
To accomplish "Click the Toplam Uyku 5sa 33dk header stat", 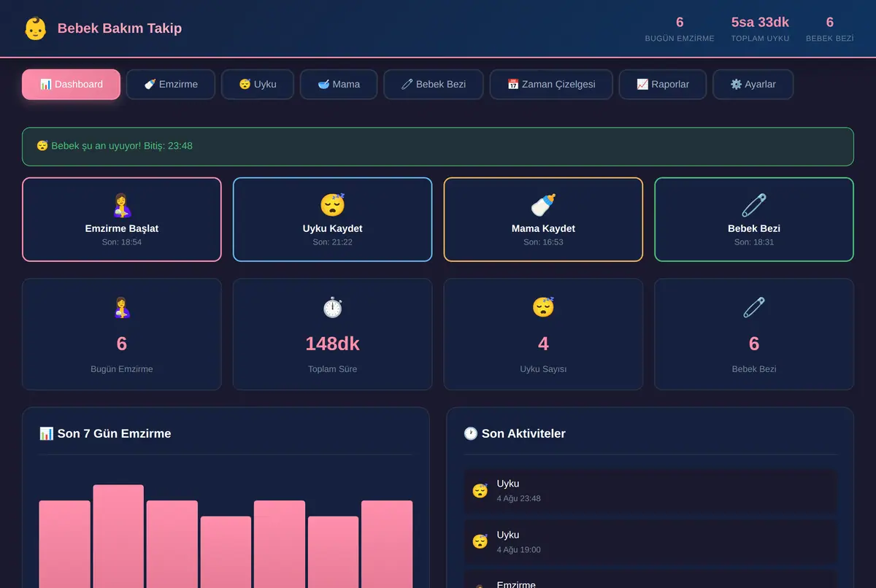I will 760,28.
